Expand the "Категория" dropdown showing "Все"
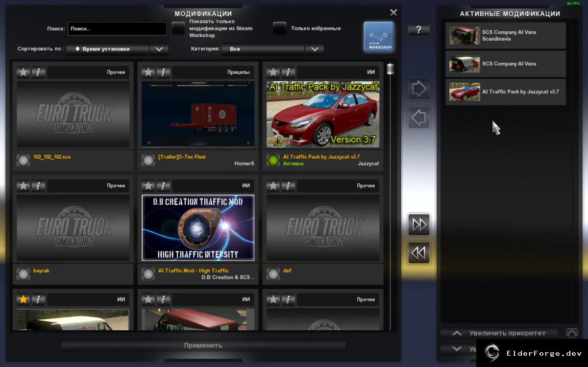 pos(272,49)
